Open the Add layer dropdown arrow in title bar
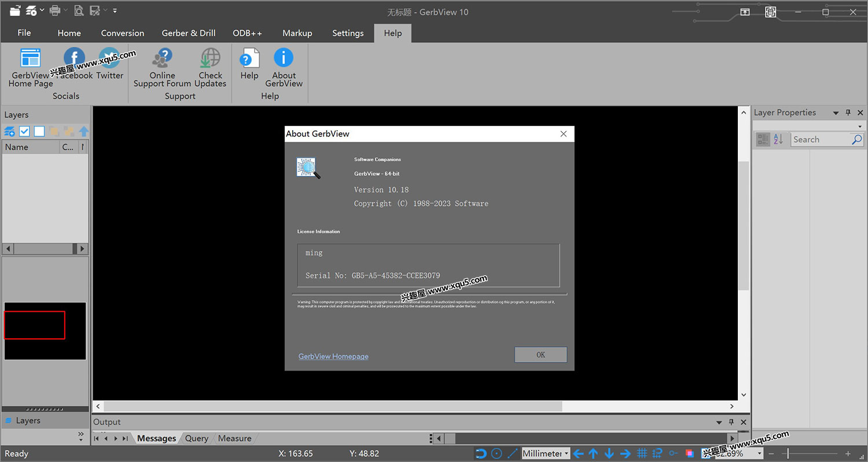The width and height of the screenshot is (868, 462). (x=42, y=10)
